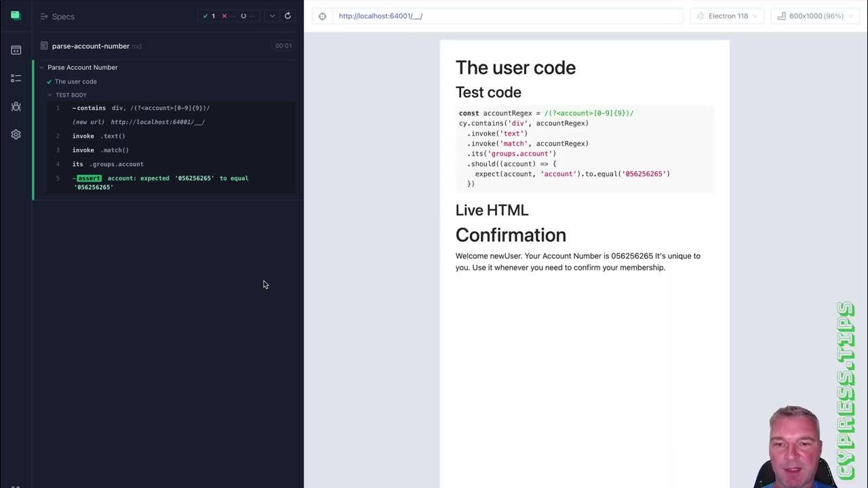Click the its .groups.account command entry
The image size is (868, 488).
(108, 164)
